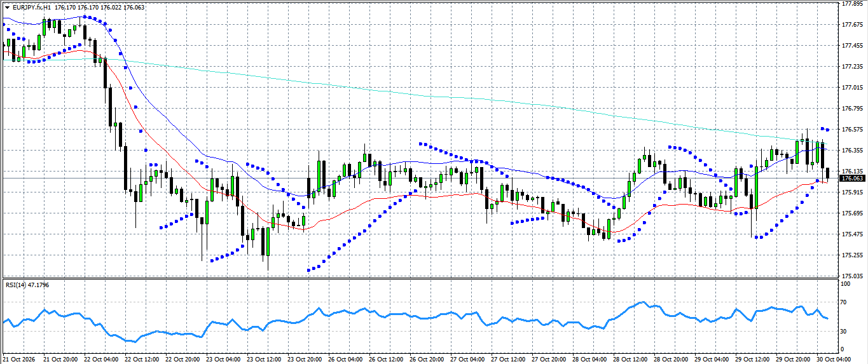The height and width of the screenshot is (364, 868).
Task: Click time axis label 23 Oct 04:00
Action: [224, 359]
